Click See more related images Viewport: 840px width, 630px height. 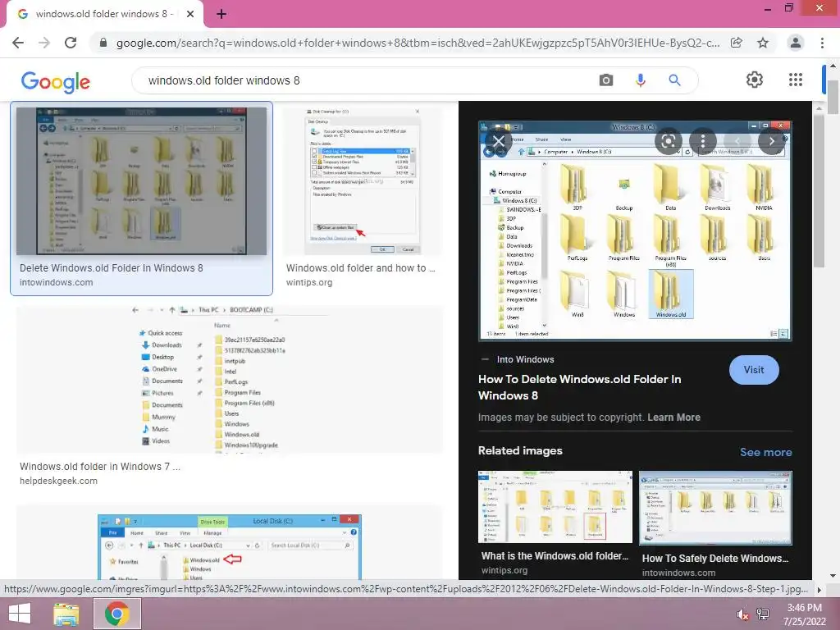coord(765,452)
